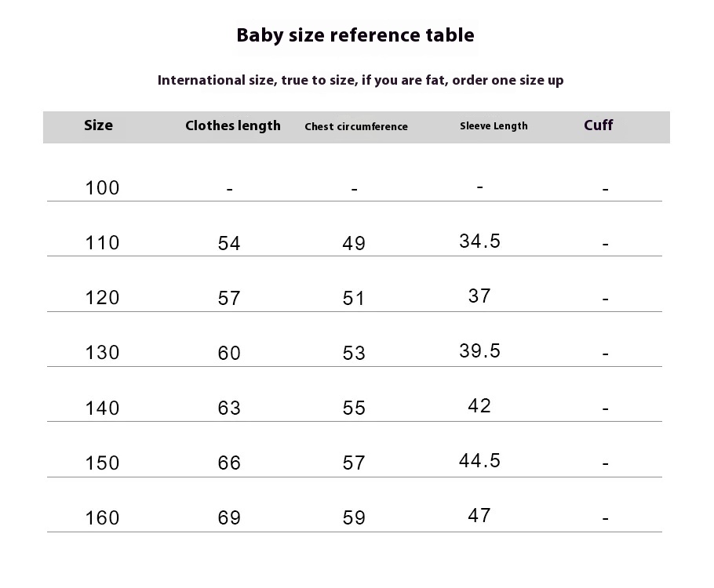714x588 pixels.
Task: Click sleeve length value 34.5
Action: click(x=480, y=241)
